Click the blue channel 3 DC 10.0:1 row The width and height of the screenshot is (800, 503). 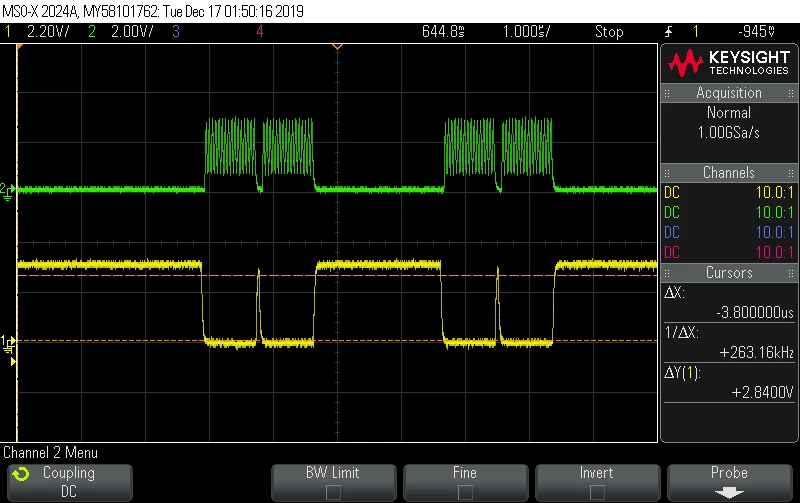729,232
